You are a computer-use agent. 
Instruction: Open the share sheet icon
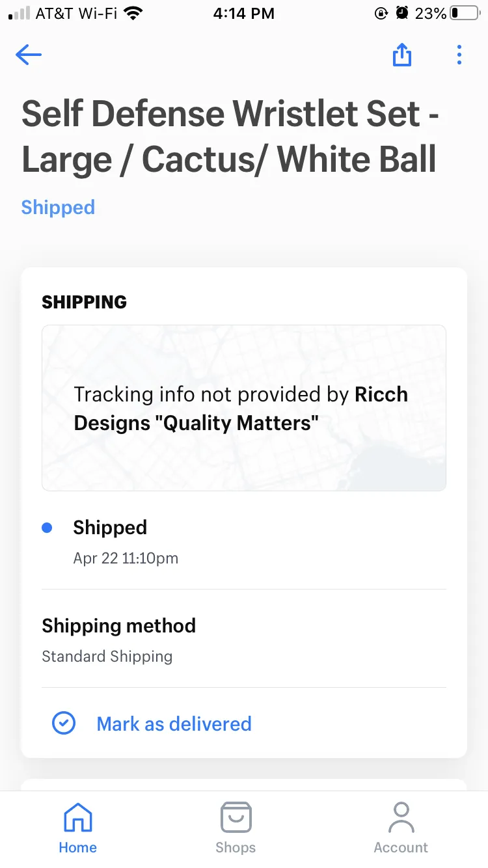pos(402,55)
